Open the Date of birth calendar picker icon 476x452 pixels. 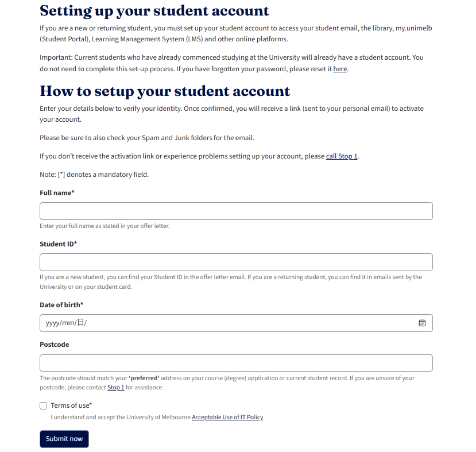(422, 323)
